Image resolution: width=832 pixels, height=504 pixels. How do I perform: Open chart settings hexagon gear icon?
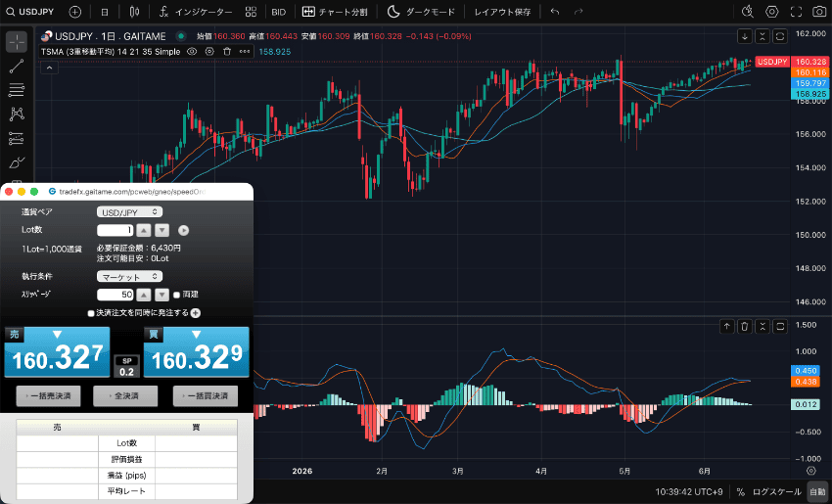(x=771, y=12)
